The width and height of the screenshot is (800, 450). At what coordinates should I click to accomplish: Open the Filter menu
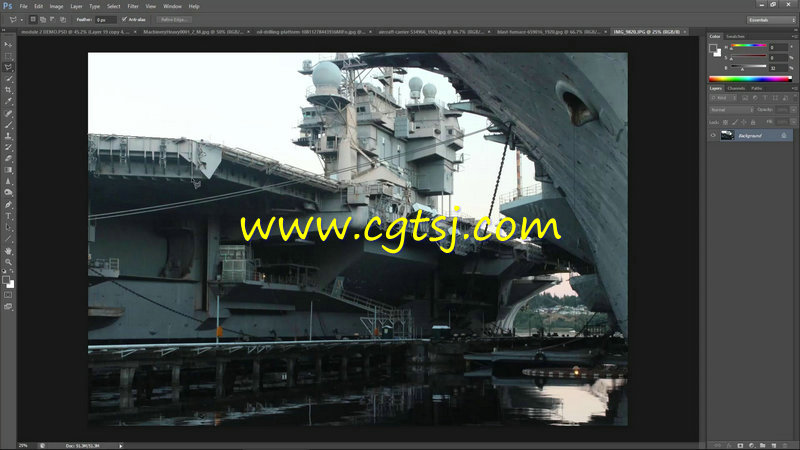[x=133, y=6]
